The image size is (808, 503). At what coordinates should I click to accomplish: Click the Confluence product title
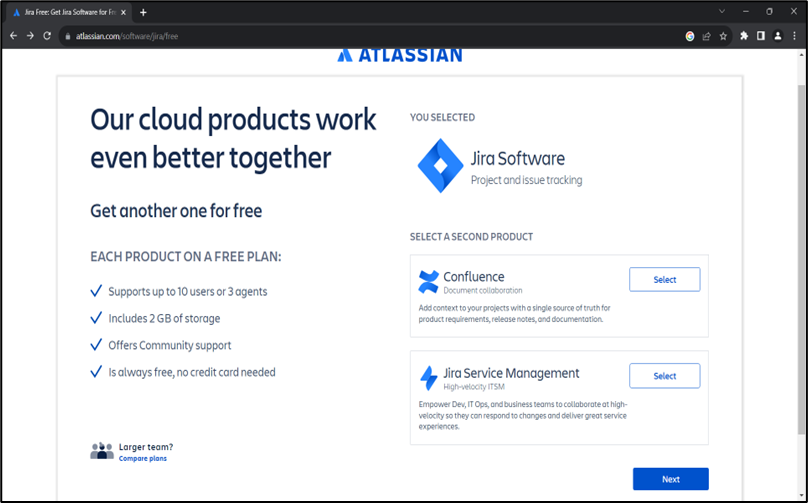tap(474, 277)
